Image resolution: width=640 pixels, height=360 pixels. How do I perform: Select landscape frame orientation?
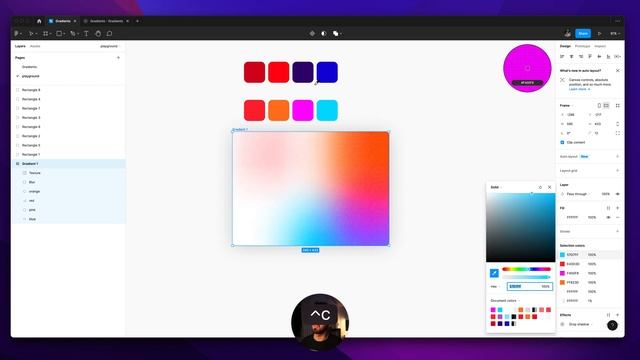tap(606, 106)
